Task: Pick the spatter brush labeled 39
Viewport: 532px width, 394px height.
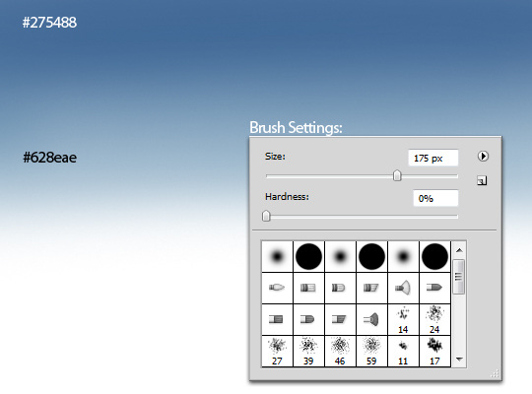Action: [x=308, y=351]
